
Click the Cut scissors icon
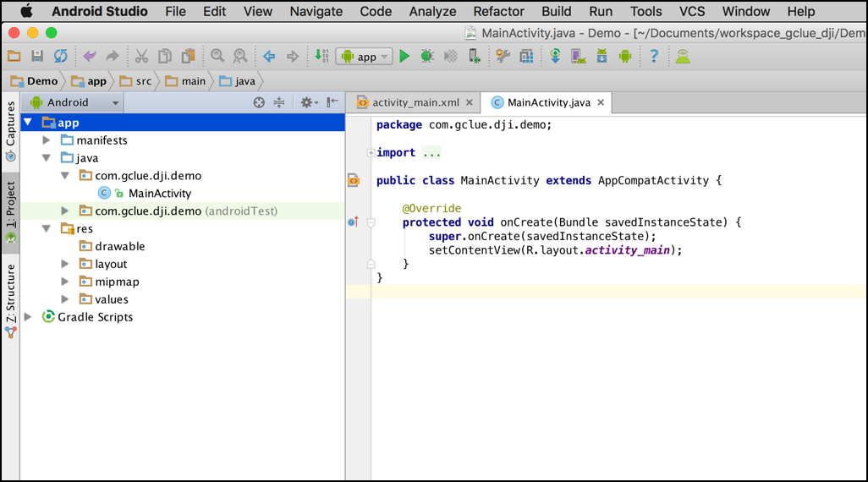click(141, 57)
